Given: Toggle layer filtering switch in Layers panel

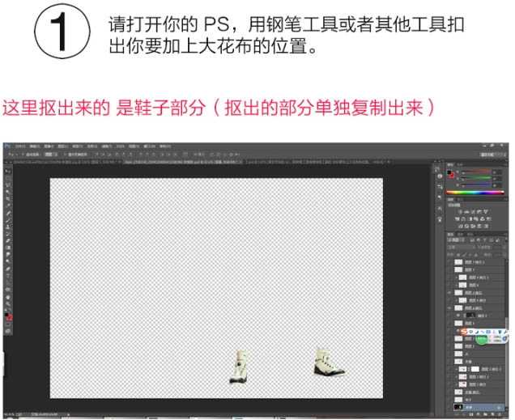Looking at the screenshot, I should (506, 240).
